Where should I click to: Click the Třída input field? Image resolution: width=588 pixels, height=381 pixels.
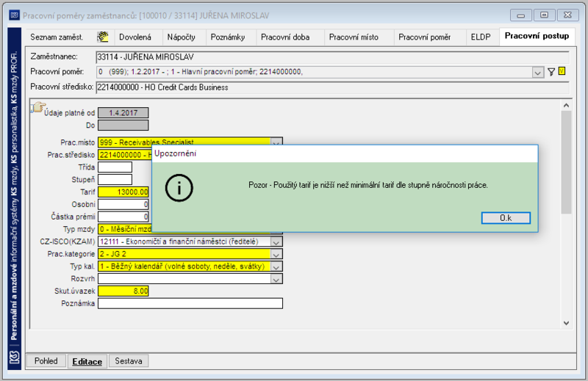pos(115,167)
